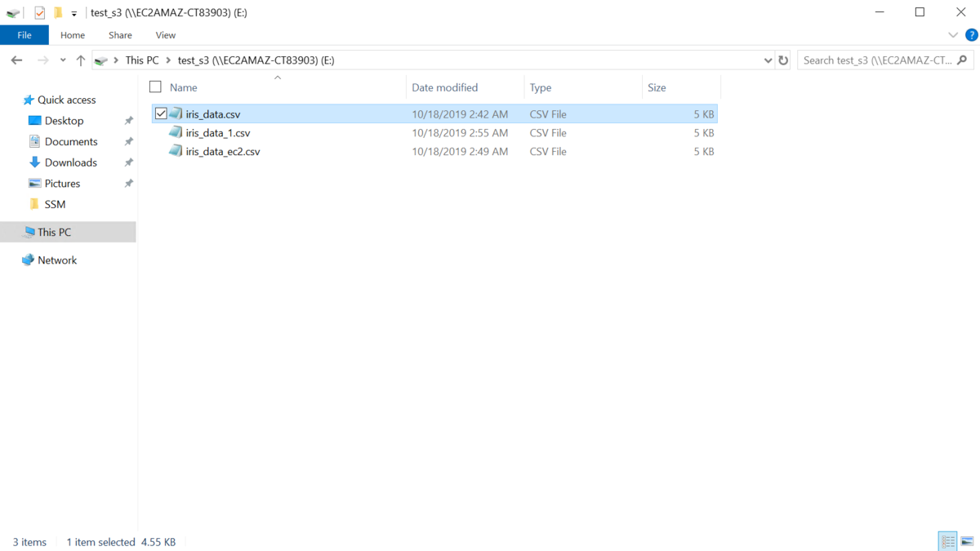
Task: Click the 5 KB size of iris_data_ec2.csv
Action: point(704,152)
